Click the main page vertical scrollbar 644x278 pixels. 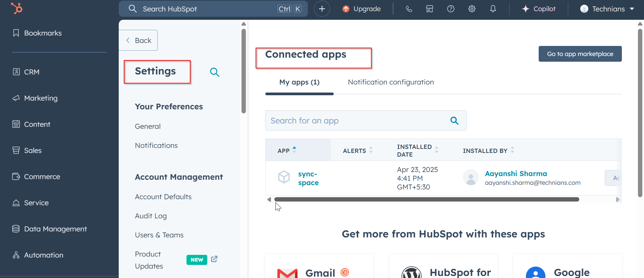pos(640,113)
